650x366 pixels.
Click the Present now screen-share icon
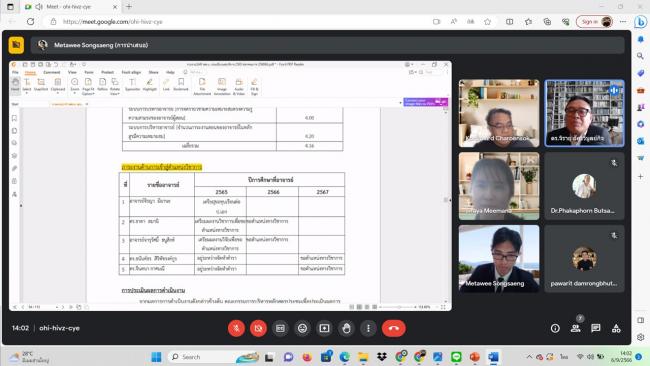325,328
